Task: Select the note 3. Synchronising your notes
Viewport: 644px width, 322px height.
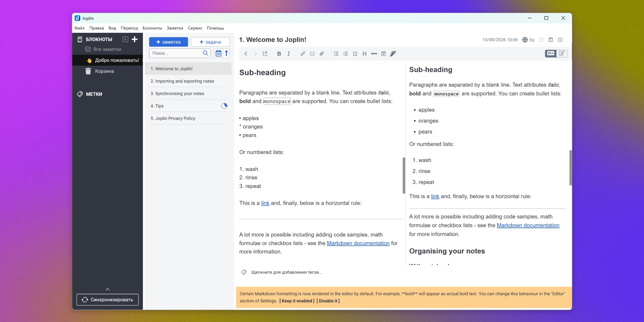Action: [x=188, y=94]
